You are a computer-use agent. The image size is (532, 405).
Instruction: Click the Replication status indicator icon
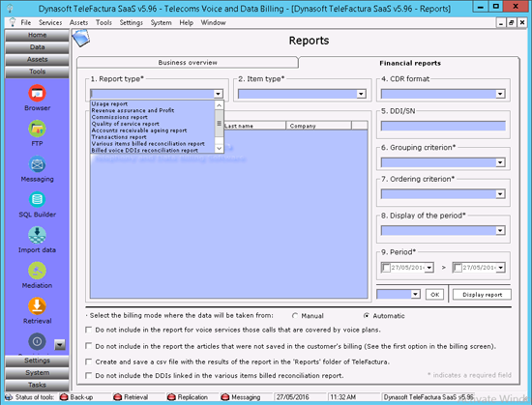[171, 397]
